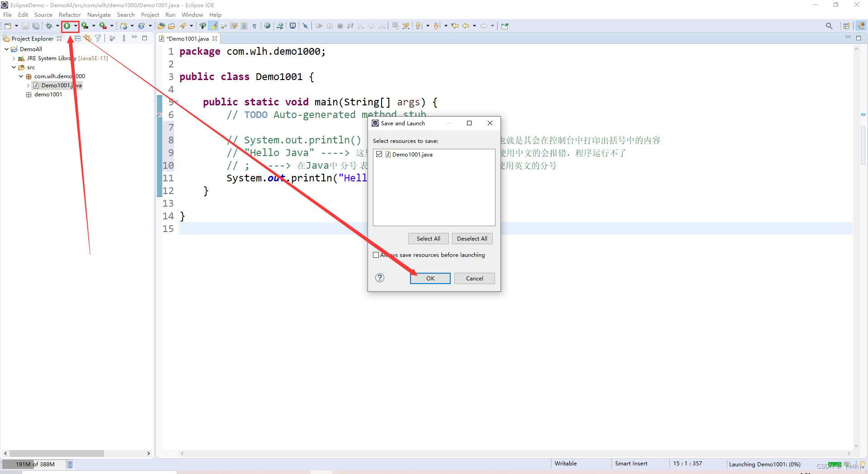
Task: Click Project Explorer horizontal scrollbar thumb
Action: coord(57,453)
